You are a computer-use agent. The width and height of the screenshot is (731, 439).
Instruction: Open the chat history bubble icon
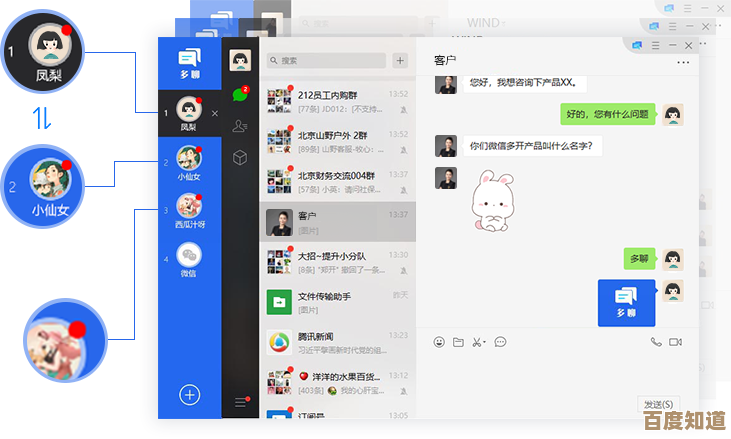(500, 342)
